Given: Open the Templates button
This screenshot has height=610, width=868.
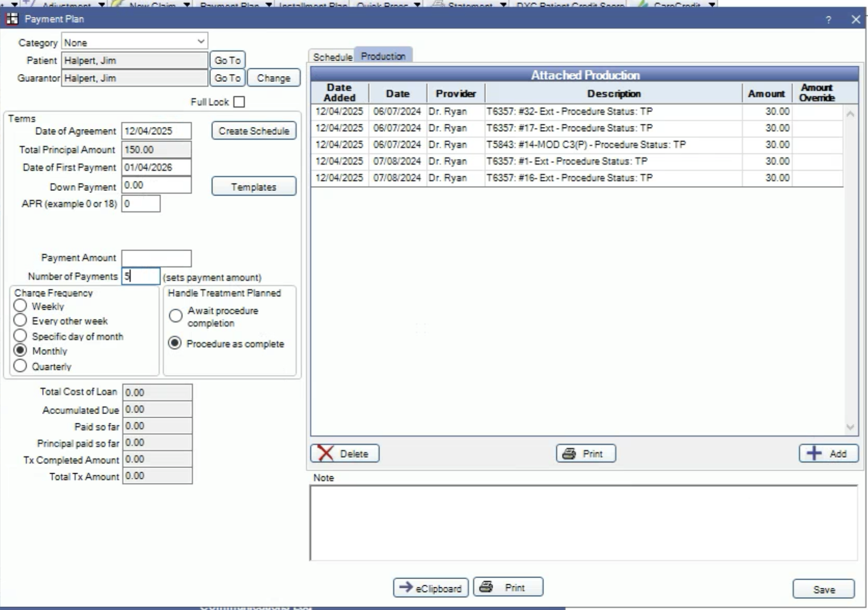Looking at the screenshot, I should coord(254,187).
